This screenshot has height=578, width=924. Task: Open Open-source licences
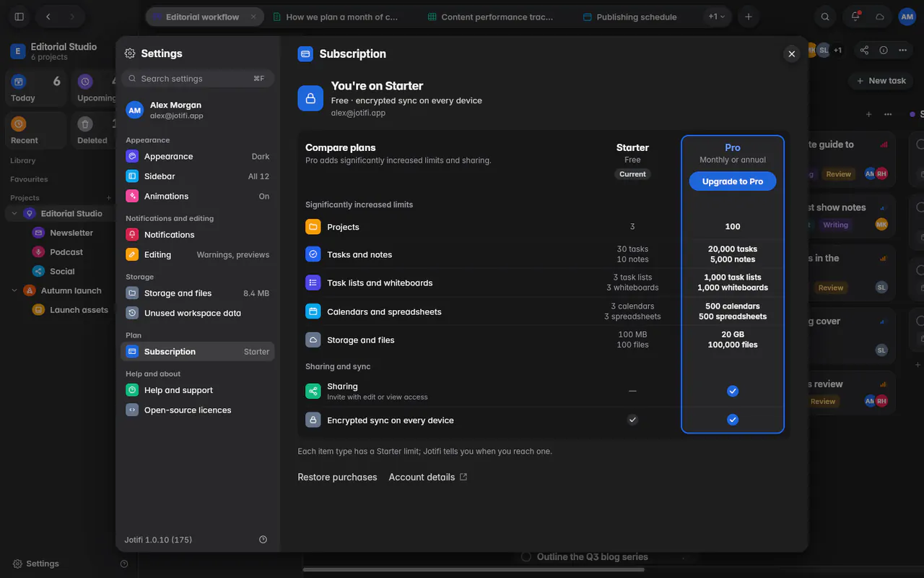coord(197,410)
